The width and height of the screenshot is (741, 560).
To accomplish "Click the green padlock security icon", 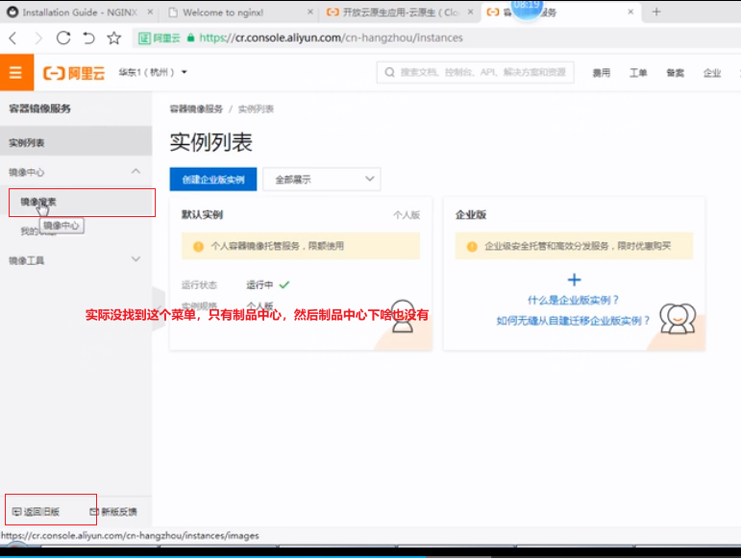I will coord(190,37).
